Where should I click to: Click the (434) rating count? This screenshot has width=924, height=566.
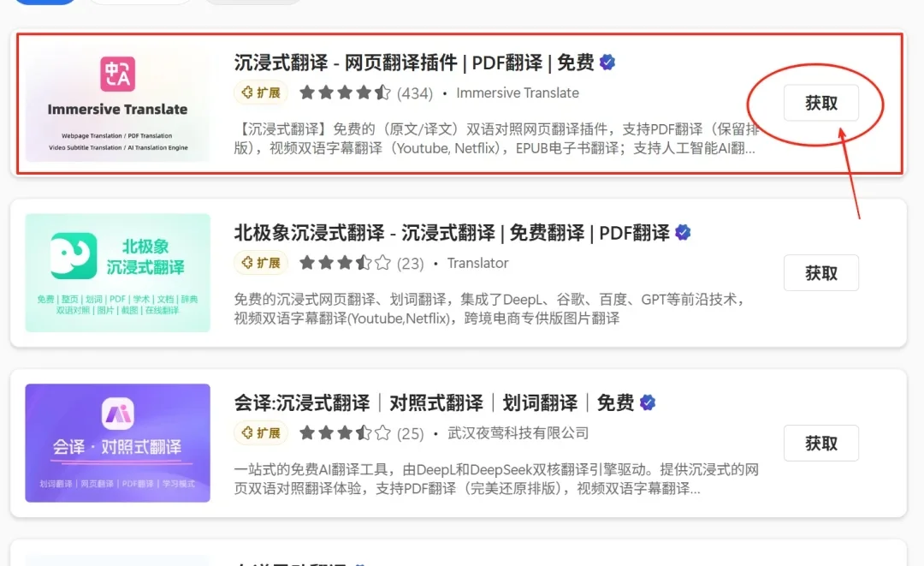point(414,92)
